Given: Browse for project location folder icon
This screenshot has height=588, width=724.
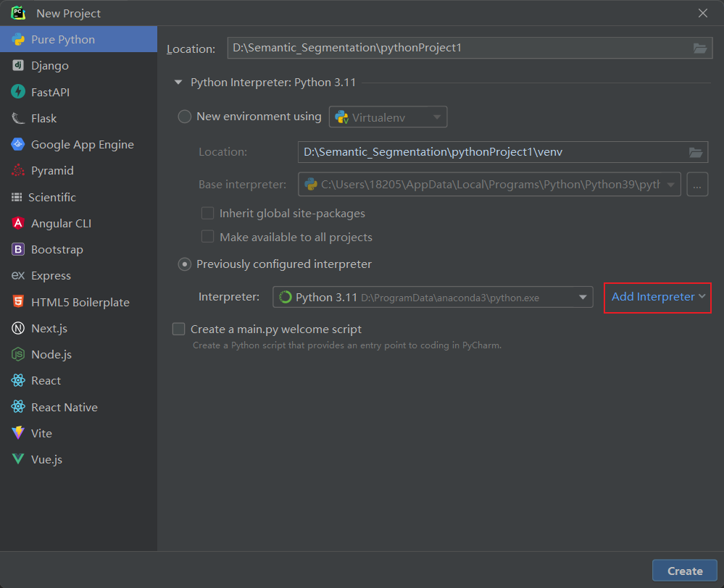Looking at the screenshot, I should 700,48.
